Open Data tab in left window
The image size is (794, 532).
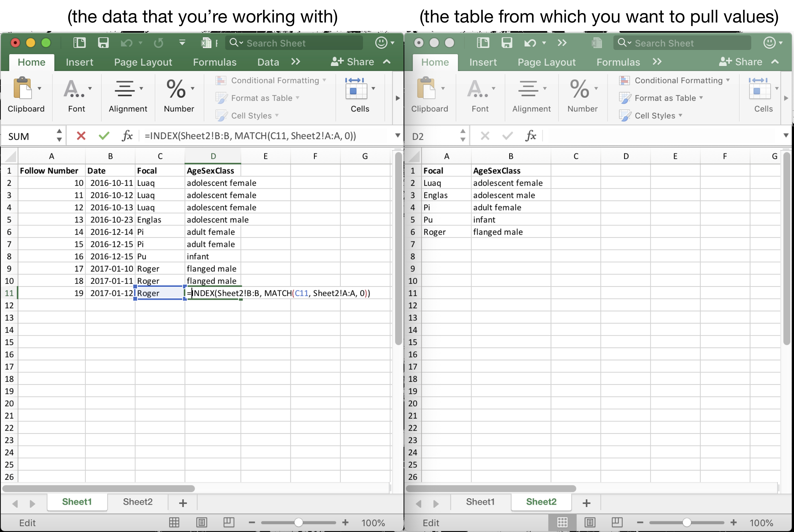pyautogui.click(x=268, y=62)
